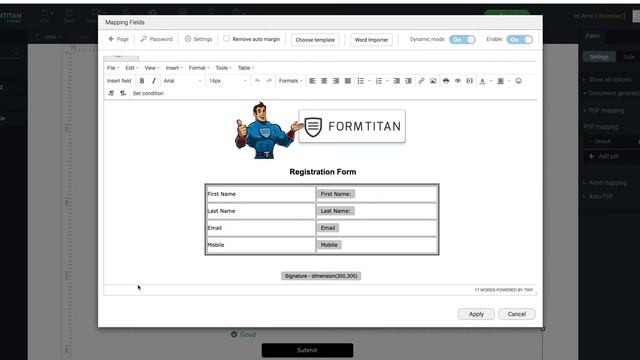Open the File menu
This screenshot has width=640, height=360.
113,68
